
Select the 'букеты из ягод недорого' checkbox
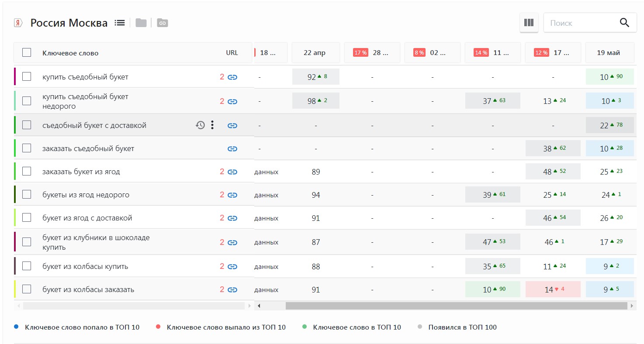point(27,194)
